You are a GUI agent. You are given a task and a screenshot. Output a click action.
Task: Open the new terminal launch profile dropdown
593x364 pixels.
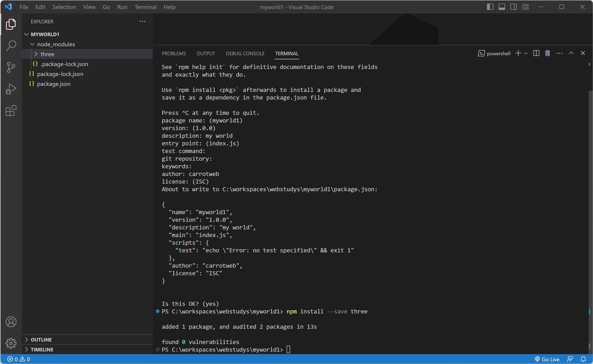[526, 53]
